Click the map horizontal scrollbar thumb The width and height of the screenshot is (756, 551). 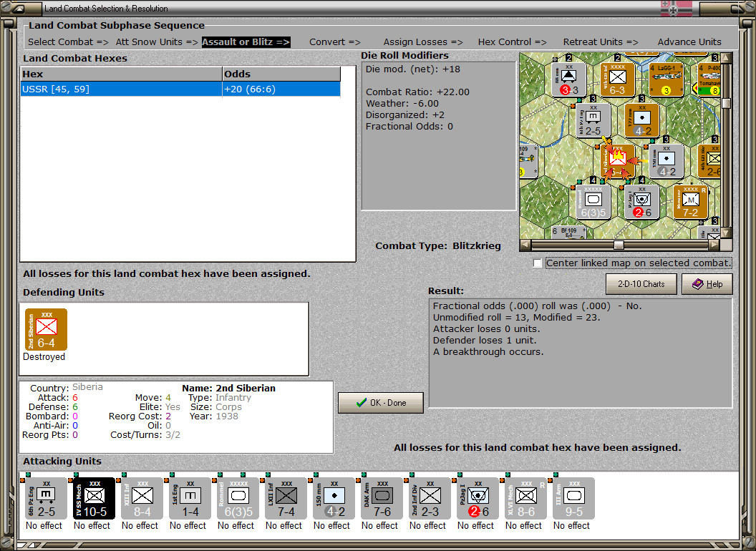[619, 245]
